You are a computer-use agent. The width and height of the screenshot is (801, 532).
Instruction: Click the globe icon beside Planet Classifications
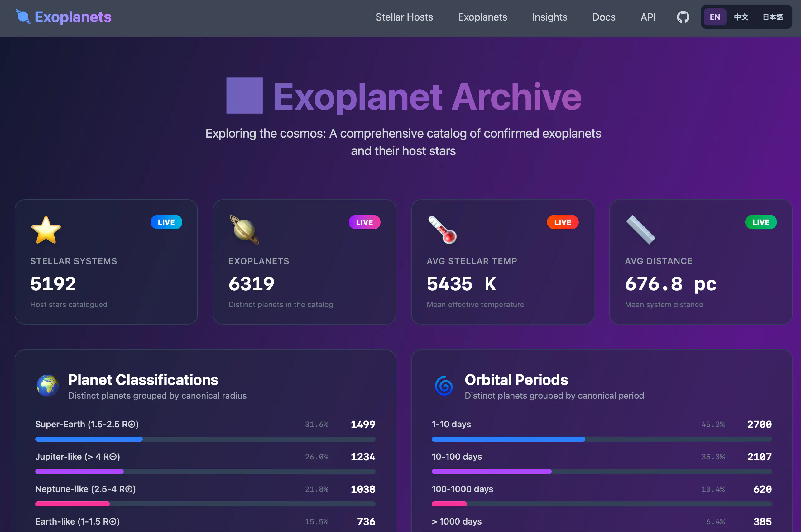47,386
